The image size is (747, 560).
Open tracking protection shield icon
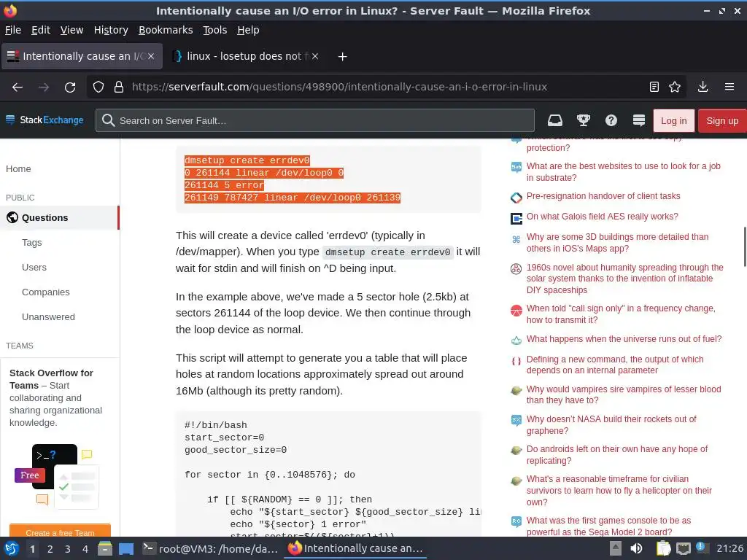click(98, 87)
